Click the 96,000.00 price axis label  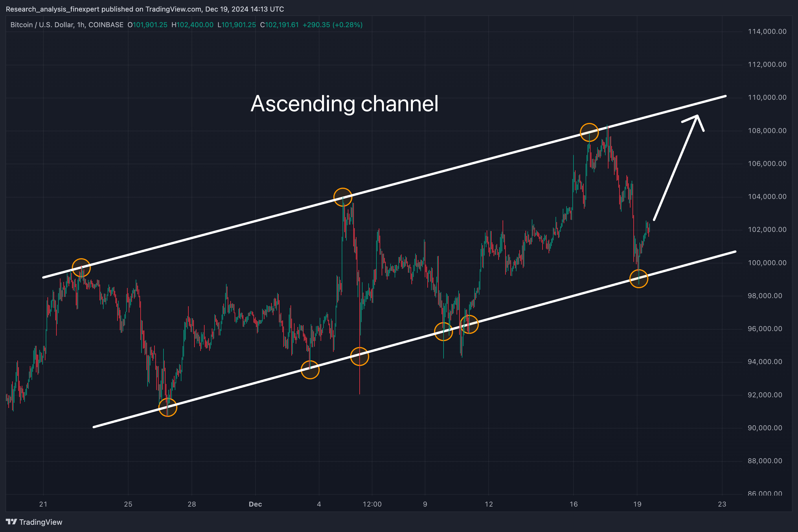coord(765,328)
